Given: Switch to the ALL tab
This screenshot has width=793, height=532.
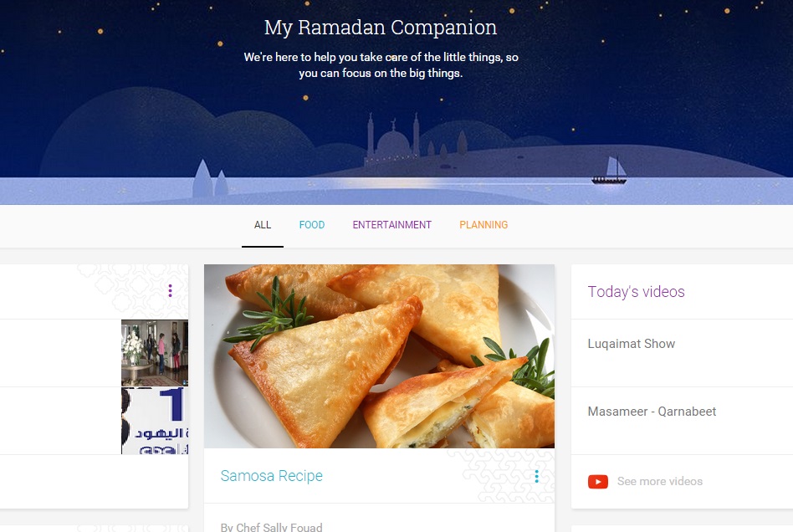Looking at the screenshot, I should point(263,225).
